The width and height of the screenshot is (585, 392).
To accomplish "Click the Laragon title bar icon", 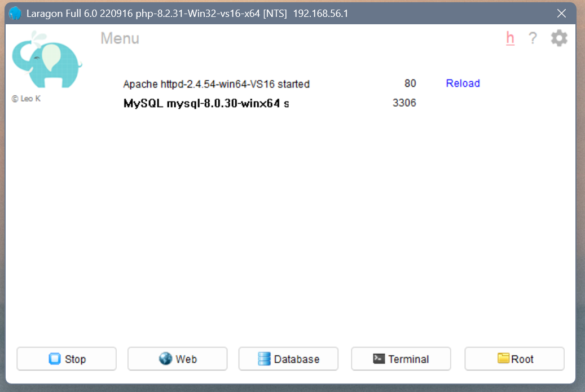I will [x=15, y=14].
